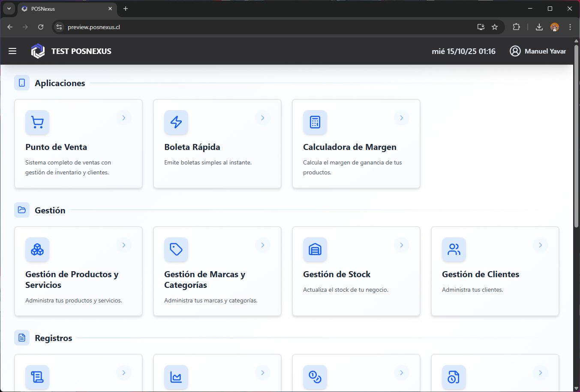
Task: Open the hamburger navigation menu
Action: (12, 51)
